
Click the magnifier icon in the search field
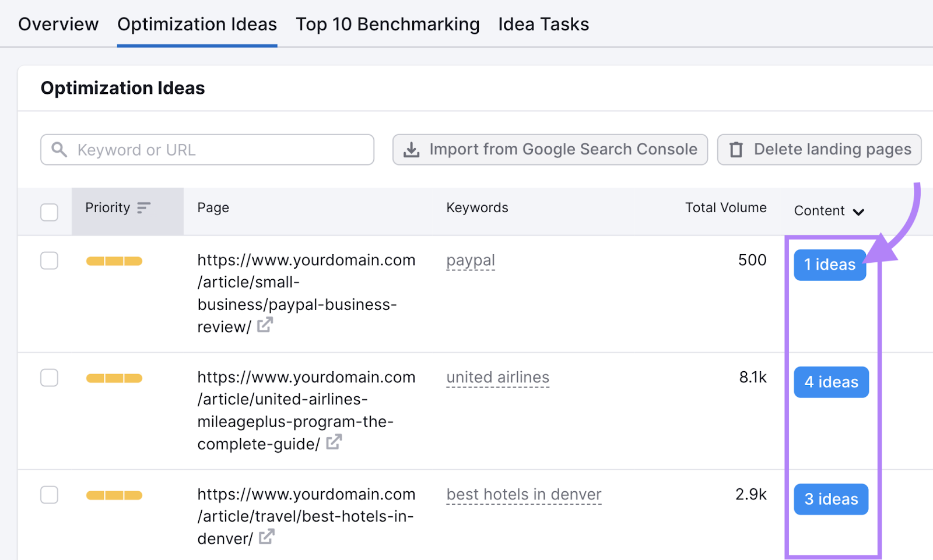coord(58,150)
